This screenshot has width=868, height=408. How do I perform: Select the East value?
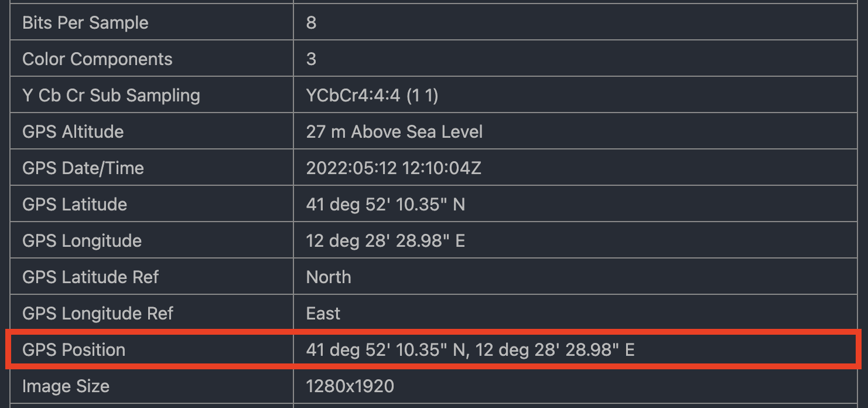pyautogui.click(x=323, y=314)
